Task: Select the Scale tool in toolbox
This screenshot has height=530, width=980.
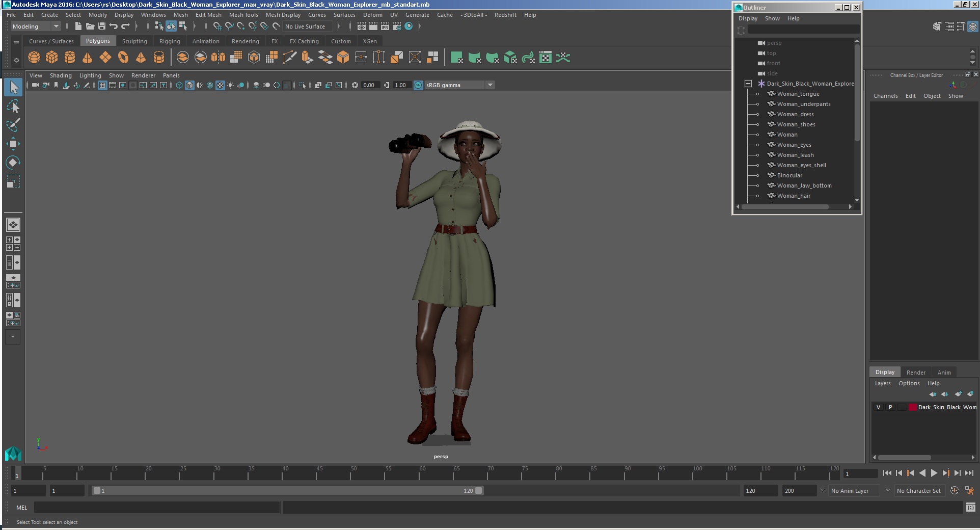Action: [13, 181]
